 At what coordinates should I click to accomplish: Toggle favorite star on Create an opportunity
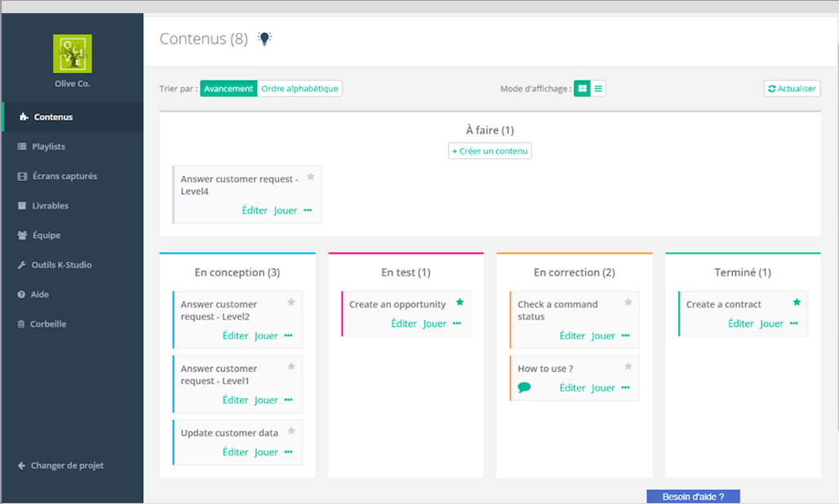459,303
